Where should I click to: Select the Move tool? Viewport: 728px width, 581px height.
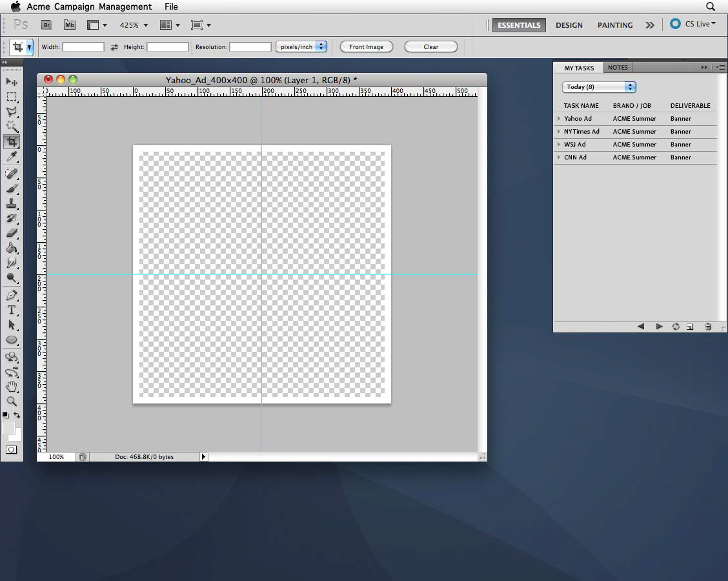pyautogui.click(x=12, y=82)
